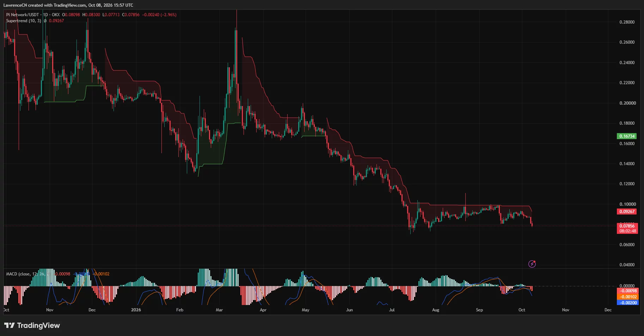Click the 0.06000 price axis label
Viewport: 644px width, 336px height.
click(x=627, y=245)
